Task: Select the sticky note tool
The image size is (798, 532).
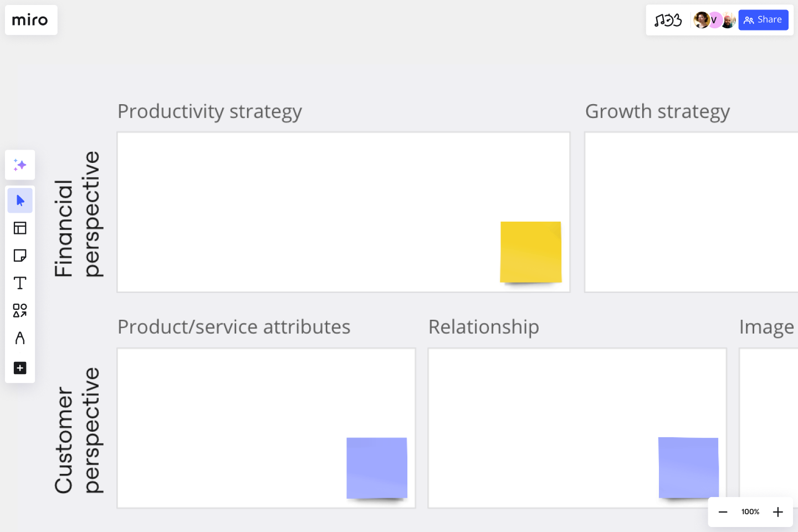Action: coord(20,255)
